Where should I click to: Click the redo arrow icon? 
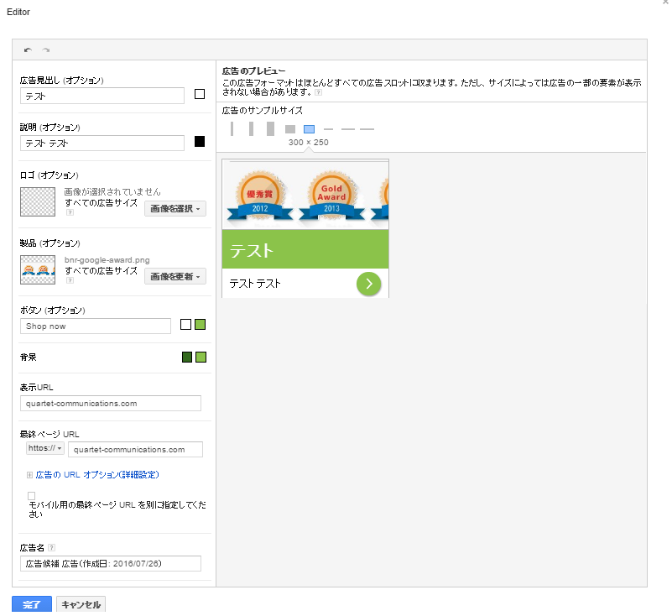[45, 50]
